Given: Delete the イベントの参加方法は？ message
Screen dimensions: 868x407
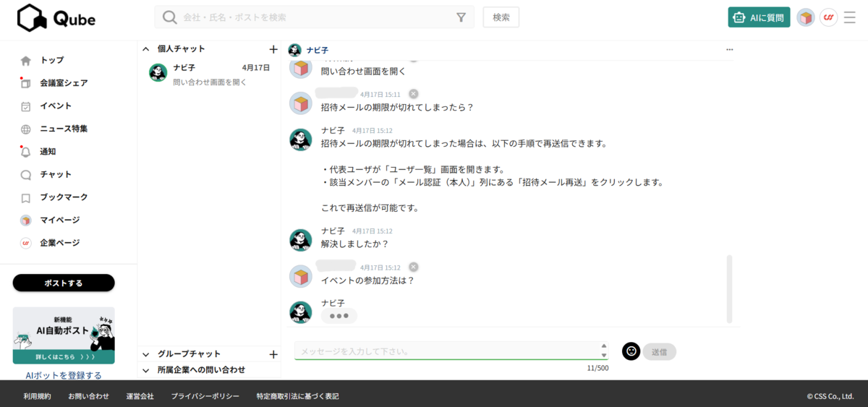Looking at the screenshot, I should [413, 267].
